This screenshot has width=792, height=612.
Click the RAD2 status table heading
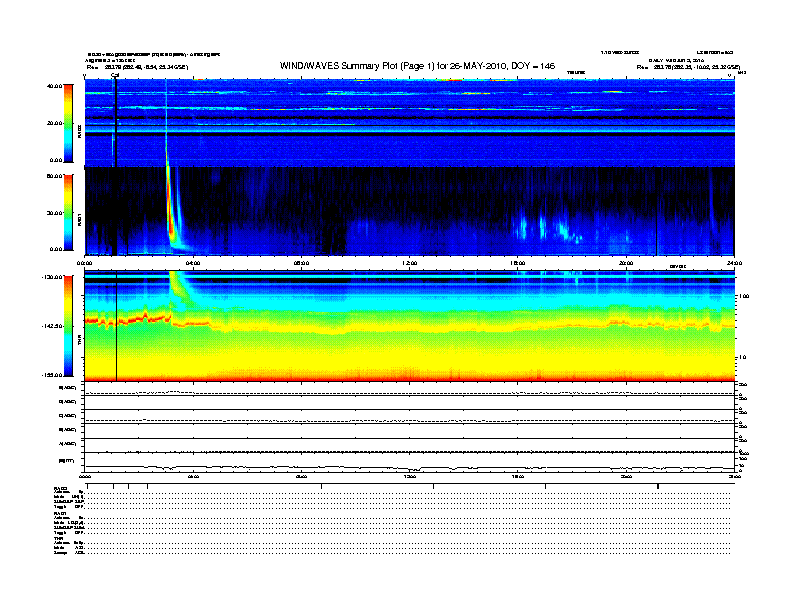pyautogui.click(x=61, y=488)
